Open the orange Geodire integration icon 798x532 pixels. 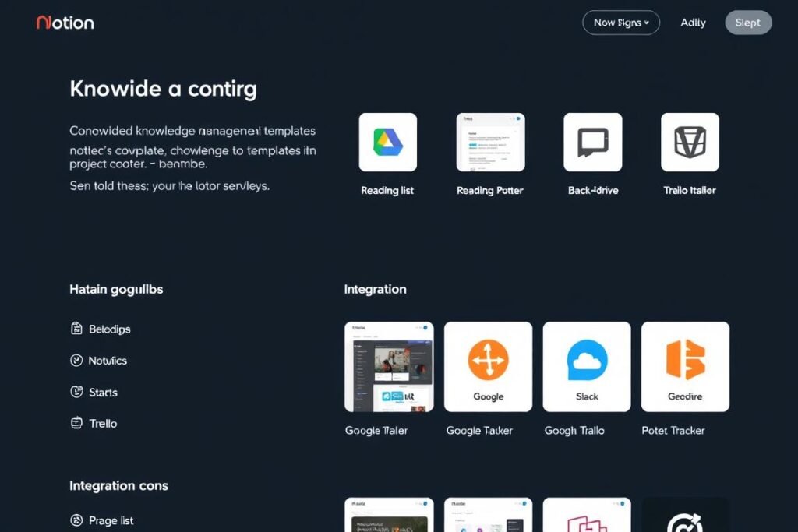685,361
